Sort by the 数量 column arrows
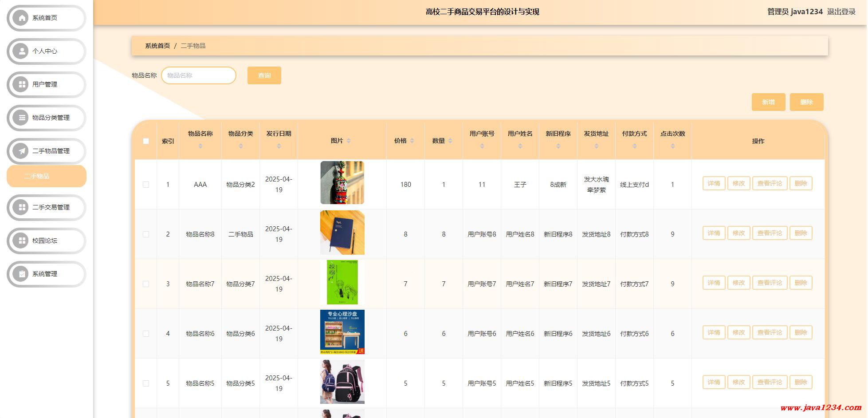The width and height of the screenshot is (868, 418). 450,141
